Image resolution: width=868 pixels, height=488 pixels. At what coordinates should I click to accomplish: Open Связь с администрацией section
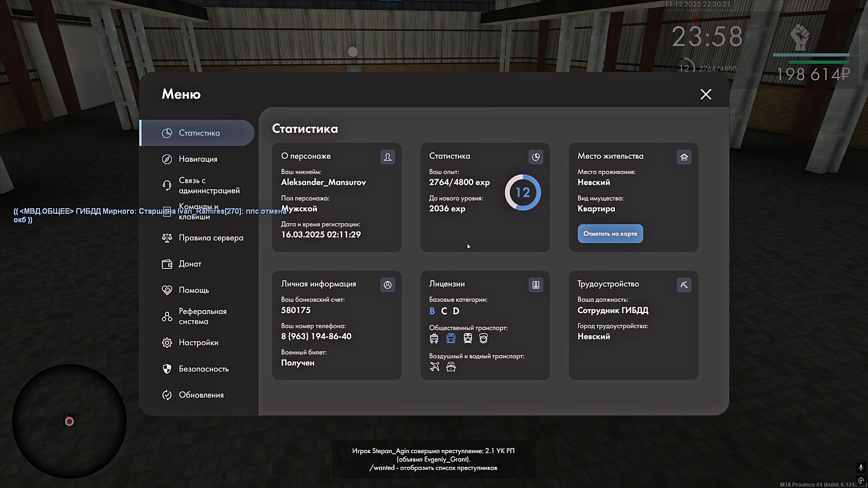point(208,185)
